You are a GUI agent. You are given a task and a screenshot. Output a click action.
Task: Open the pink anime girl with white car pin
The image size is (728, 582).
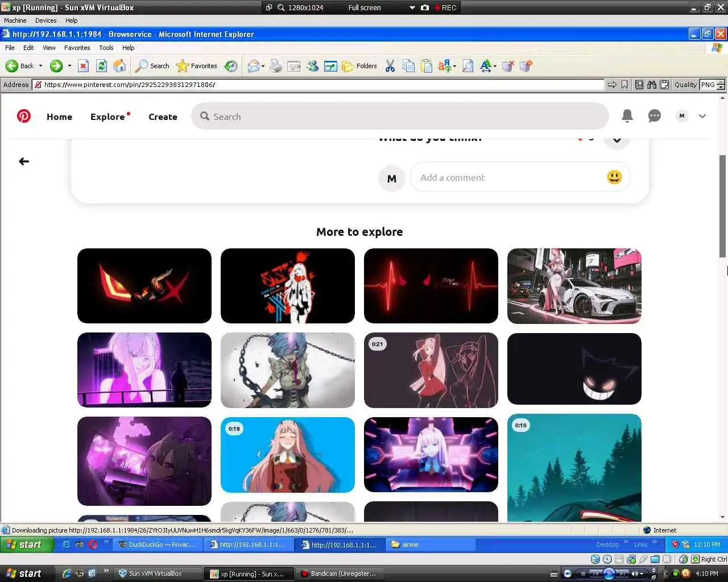(574, 286)
